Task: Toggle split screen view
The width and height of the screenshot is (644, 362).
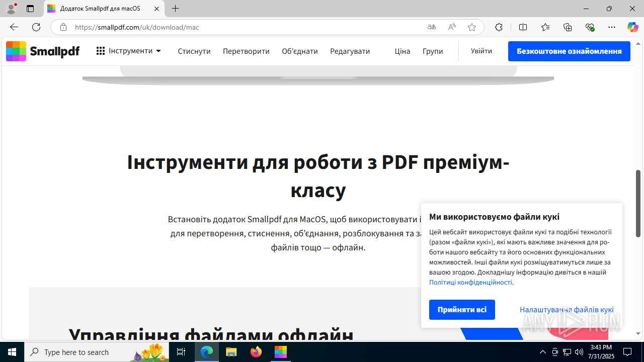Action: 523,27
